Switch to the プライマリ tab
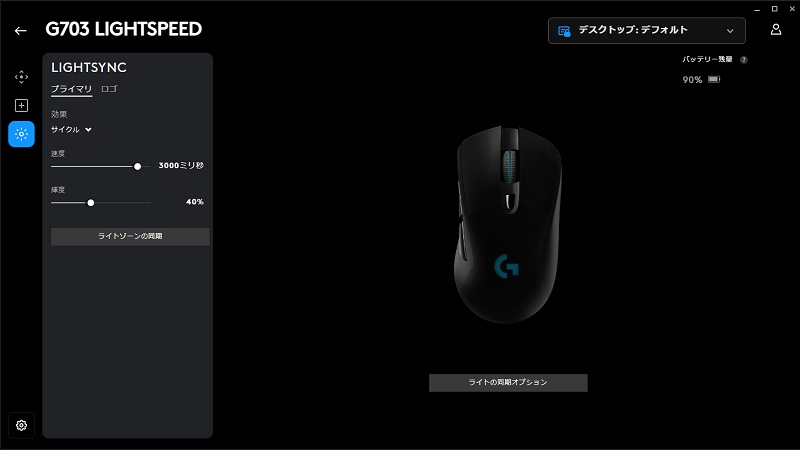 click(71, 89)
